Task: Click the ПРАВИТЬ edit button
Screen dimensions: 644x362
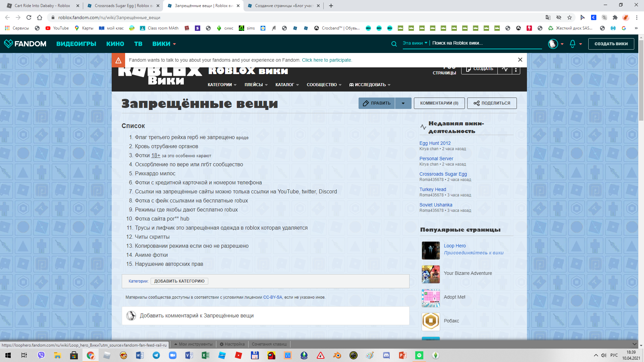Action: (x=377, y=103)
